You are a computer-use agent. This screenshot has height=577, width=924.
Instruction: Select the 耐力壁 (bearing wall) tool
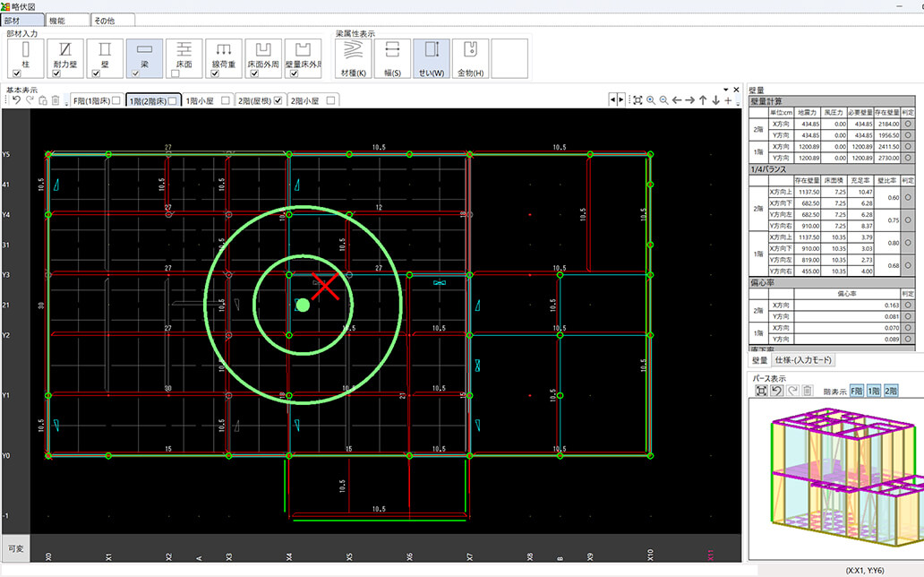tap(64, 55)
